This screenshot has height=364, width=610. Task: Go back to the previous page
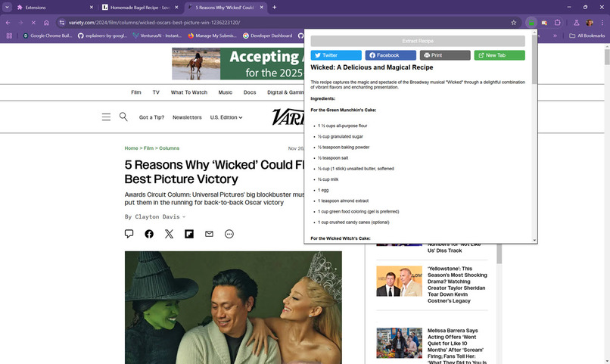[x=8, y=23]
